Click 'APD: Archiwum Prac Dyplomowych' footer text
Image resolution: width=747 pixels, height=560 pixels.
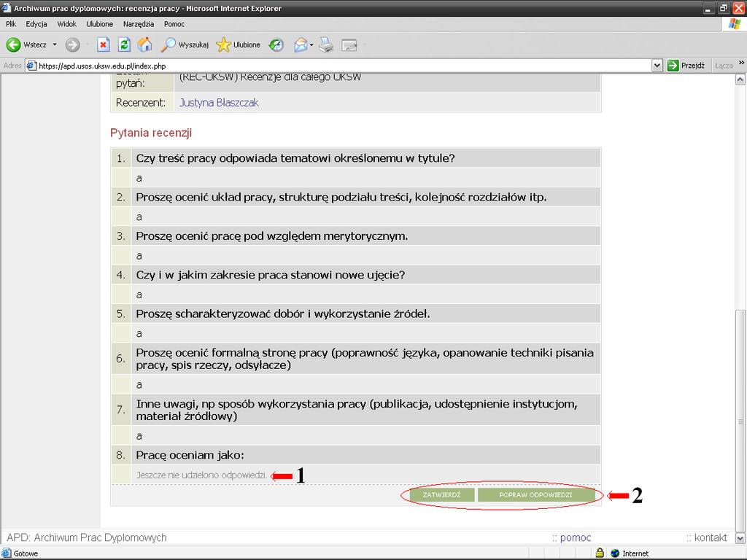[87, 537]
